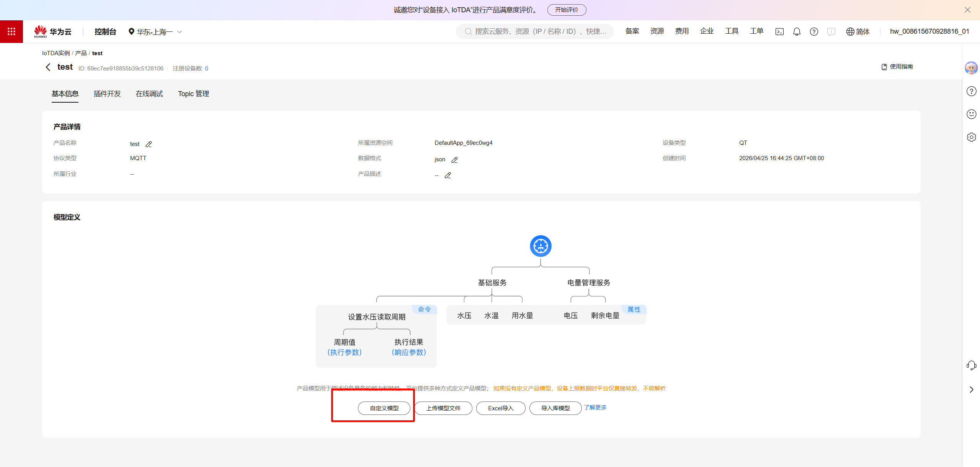
Task: Click the 简体 language label
Action: coord(863,31)
